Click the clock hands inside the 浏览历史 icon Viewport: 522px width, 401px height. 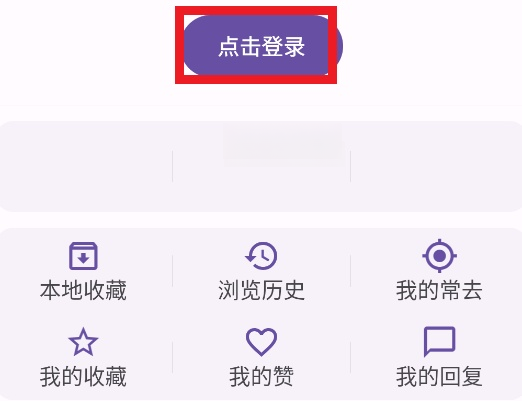pyautogui.click(x=264, y=256)
